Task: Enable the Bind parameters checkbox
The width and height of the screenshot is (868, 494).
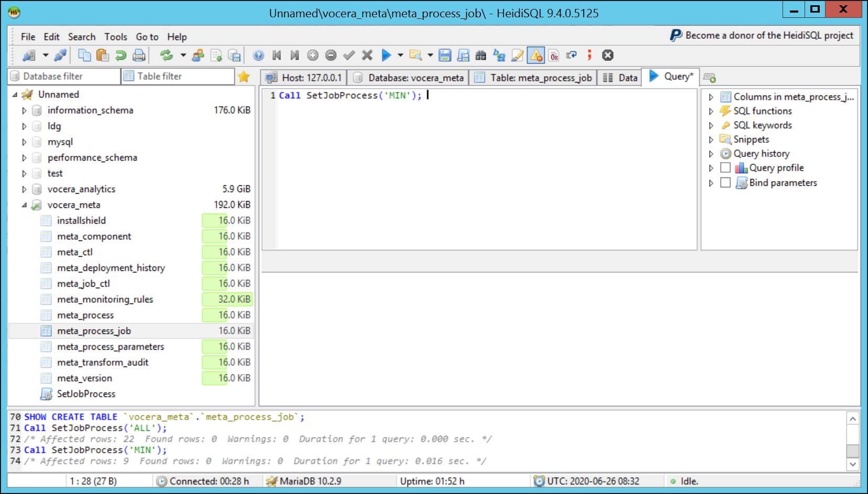Action: point(725,183)
